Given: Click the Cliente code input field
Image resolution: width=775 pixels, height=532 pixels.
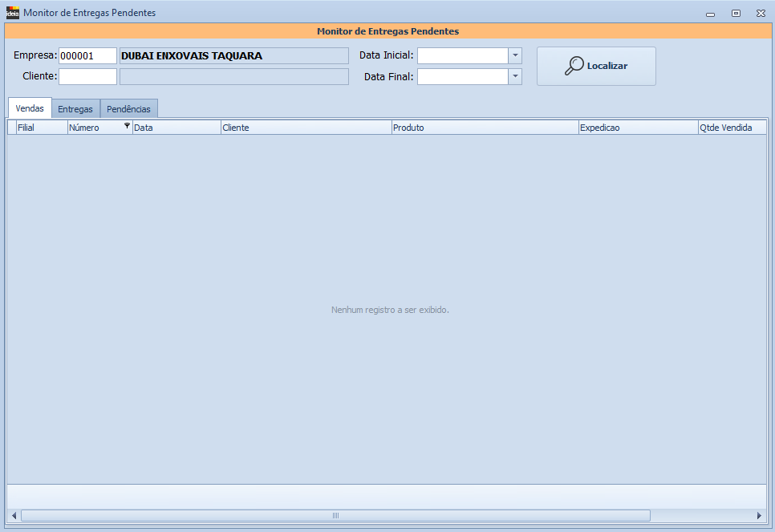Looking at the screenshot, I should coord(87,76).
